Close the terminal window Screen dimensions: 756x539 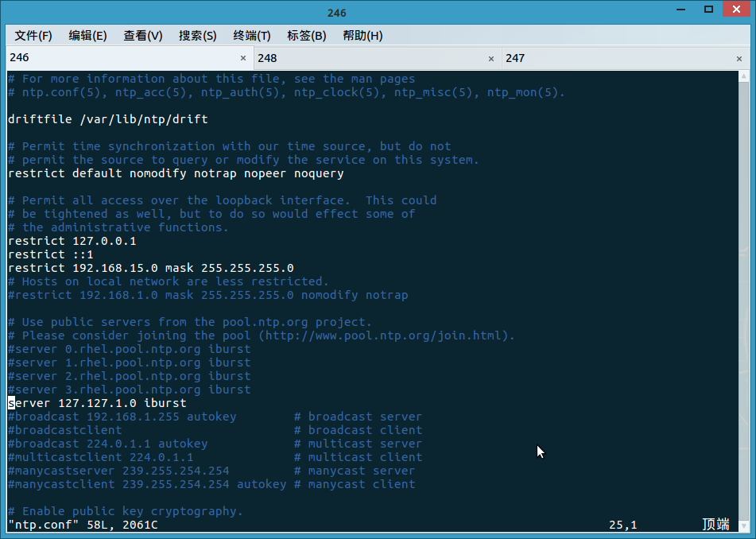point(736,10)
